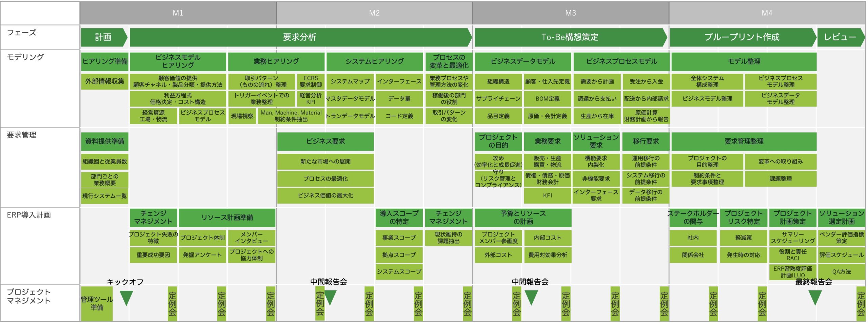The width and height of the screenshot is (868, 323).
Task: Click the 要求分析 phase chevron
Action: click(300, 37)
